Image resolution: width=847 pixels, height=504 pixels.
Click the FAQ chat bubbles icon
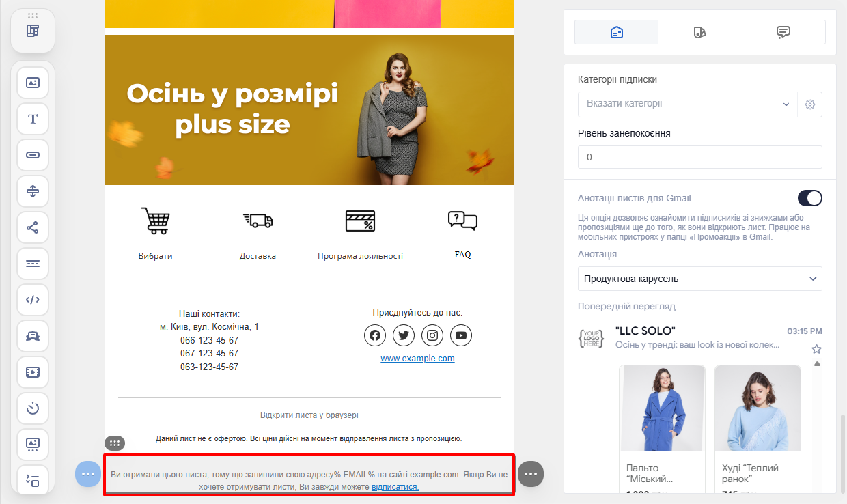click(462, 220)
